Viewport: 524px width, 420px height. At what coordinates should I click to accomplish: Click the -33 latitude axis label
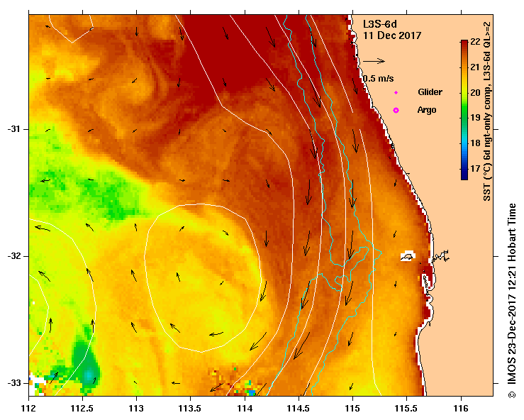[13, 383]
